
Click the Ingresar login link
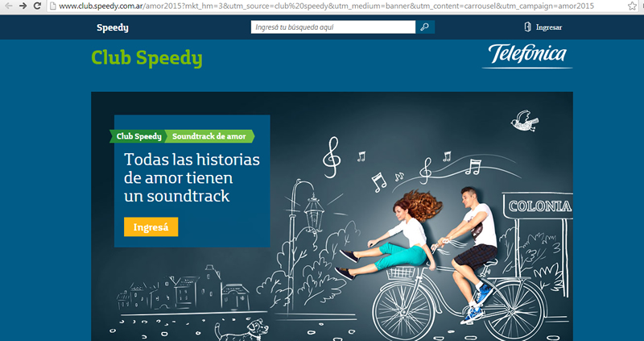click(549, 27)
